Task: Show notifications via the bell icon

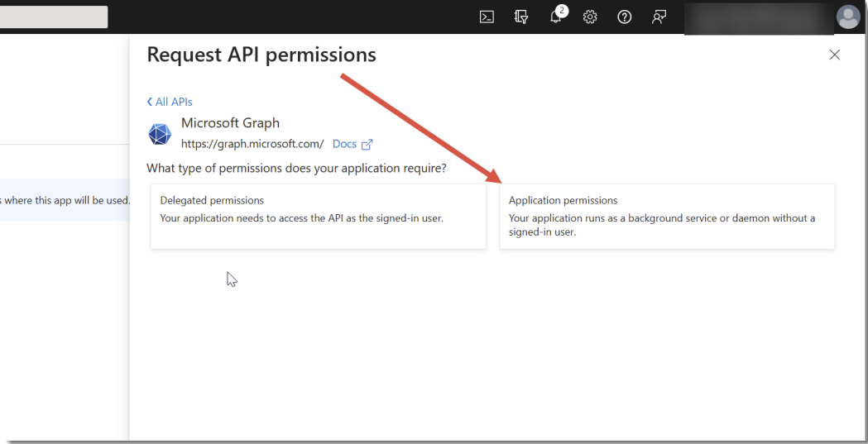Action: pyautogui.click(x=556, y=16)
